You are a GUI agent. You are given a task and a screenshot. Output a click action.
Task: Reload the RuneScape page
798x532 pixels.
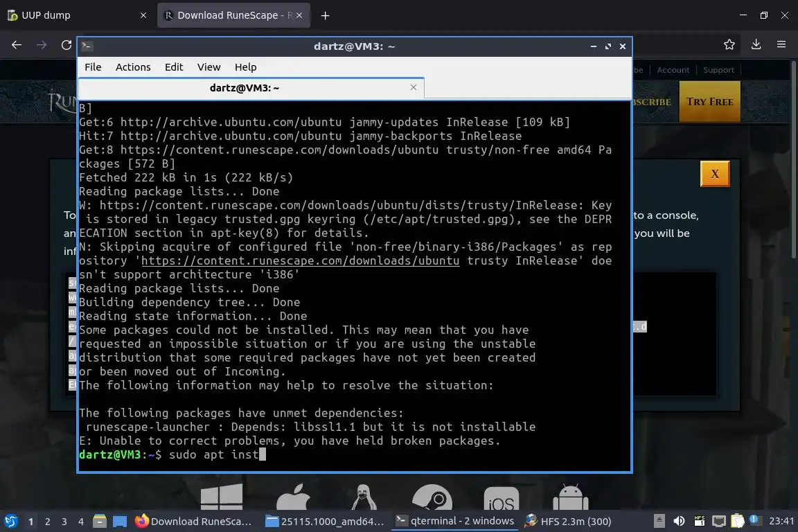pyautogui.click(x=66, y=45)
